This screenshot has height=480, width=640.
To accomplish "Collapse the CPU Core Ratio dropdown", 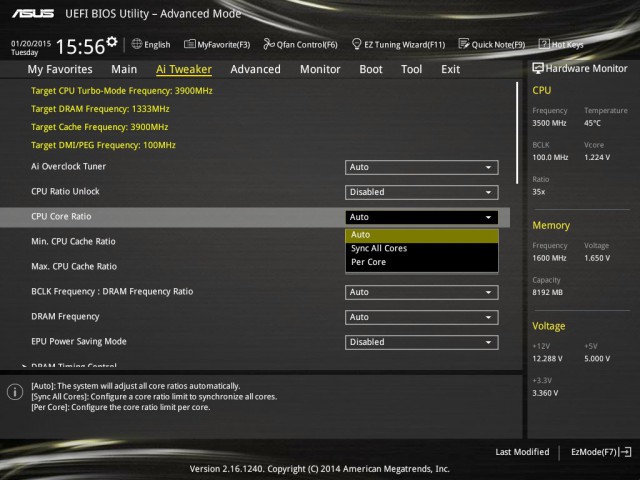I will click(422, 217).
